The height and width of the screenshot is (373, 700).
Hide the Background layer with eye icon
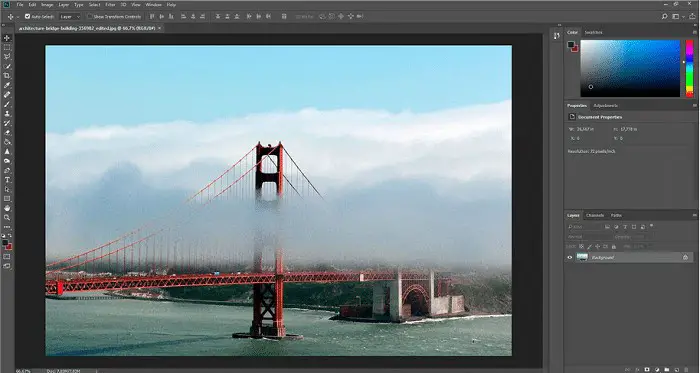point(570,257)
